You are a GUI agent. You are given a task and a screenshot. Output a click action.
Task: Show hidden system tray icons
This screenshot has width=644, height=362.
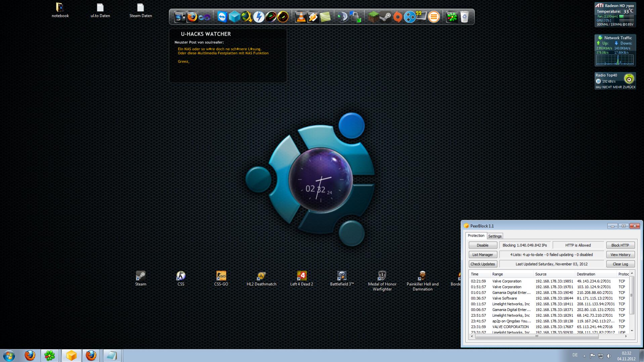(584, 356)
